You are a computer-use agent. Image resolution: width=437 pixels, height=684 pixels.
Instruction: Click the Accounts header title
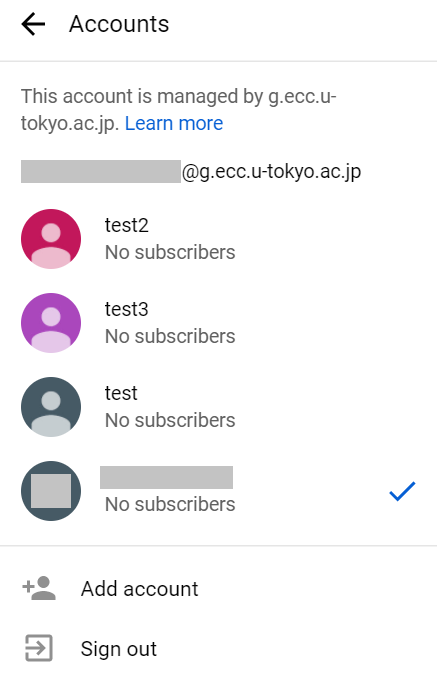(119, 24)
